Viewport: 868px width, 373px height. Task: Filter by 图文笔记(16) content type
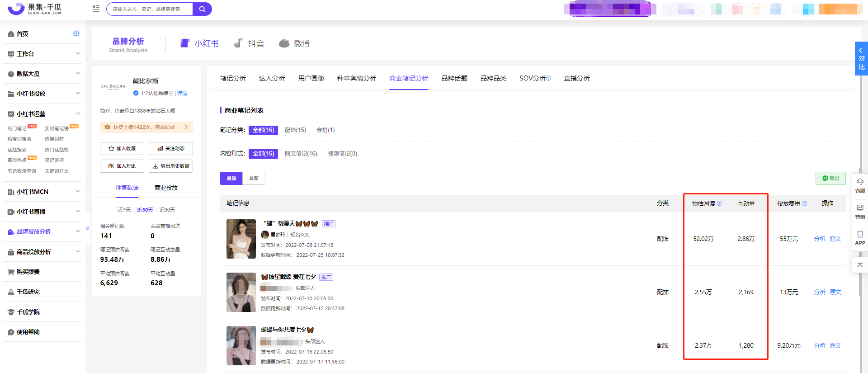click(301, 154)
